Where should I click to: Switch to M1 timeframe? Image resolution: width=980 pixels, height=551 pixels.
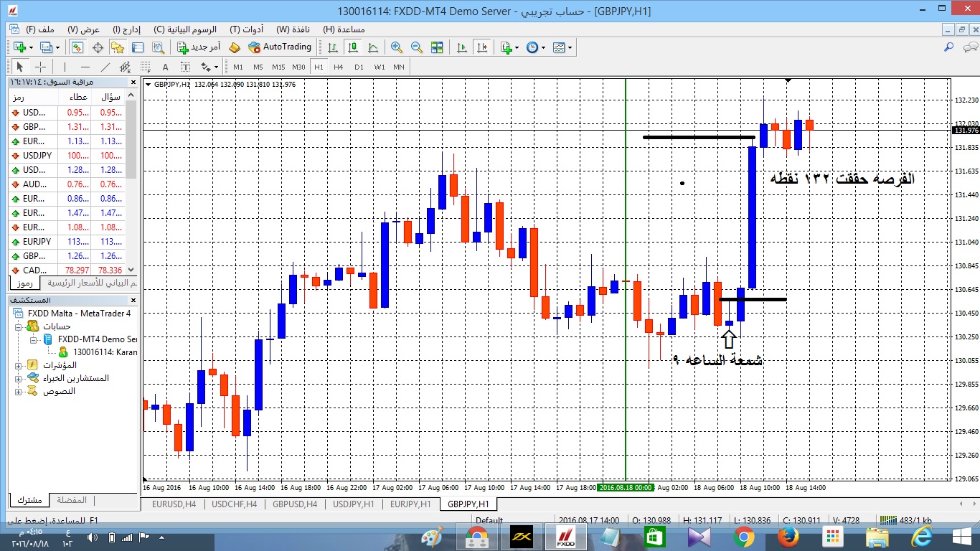point(238,67)
